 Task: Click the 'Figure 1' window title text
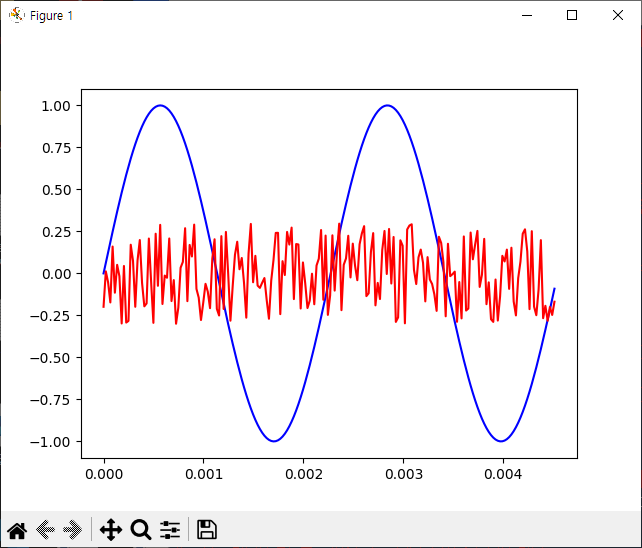click(x=51, y=16)
